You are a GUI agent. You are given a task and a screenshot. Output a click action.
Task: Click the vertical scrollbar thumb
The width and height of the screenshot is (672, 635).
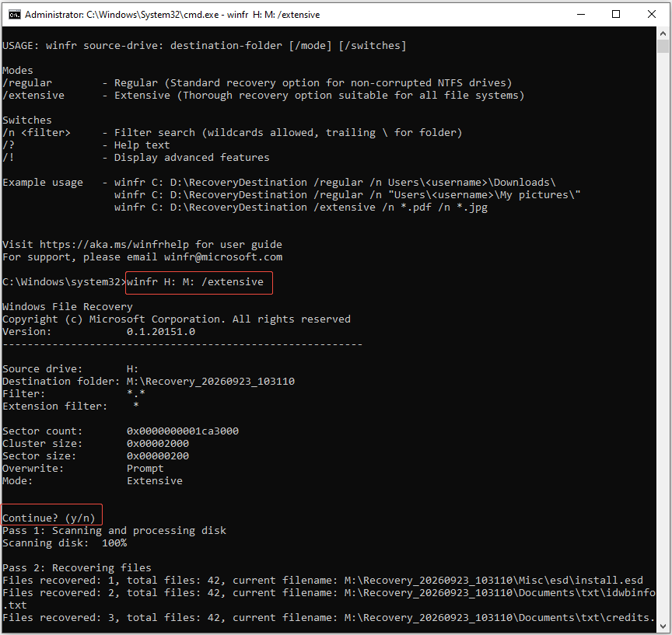pyautogui.click(x=663, y=46)
